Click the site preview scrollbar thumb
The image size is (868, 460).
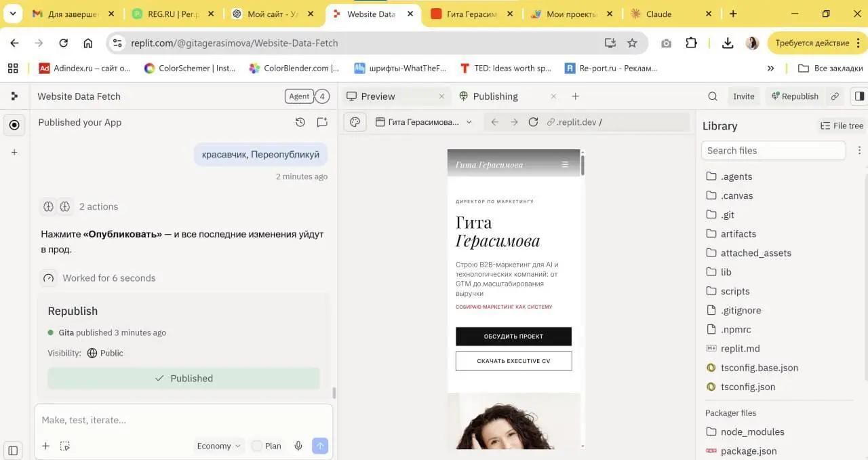click(583, 165)
